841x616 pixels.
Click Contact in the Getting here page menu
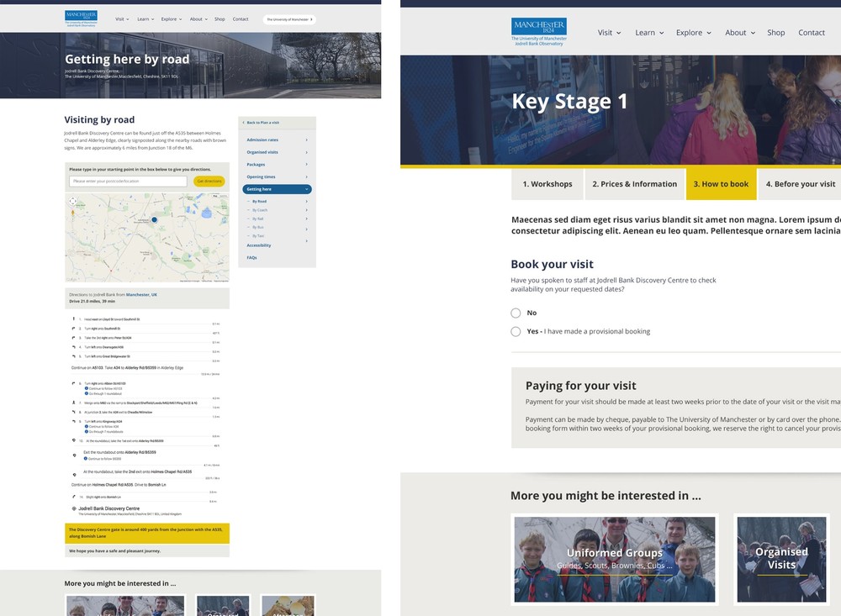tap(241, 19)
